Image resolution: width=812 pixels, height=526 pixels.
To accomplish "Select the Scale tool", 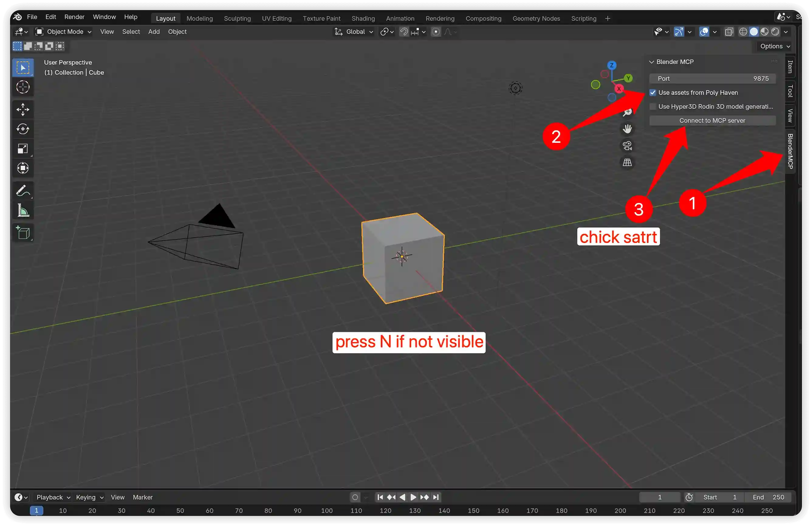I will [23, 149].
